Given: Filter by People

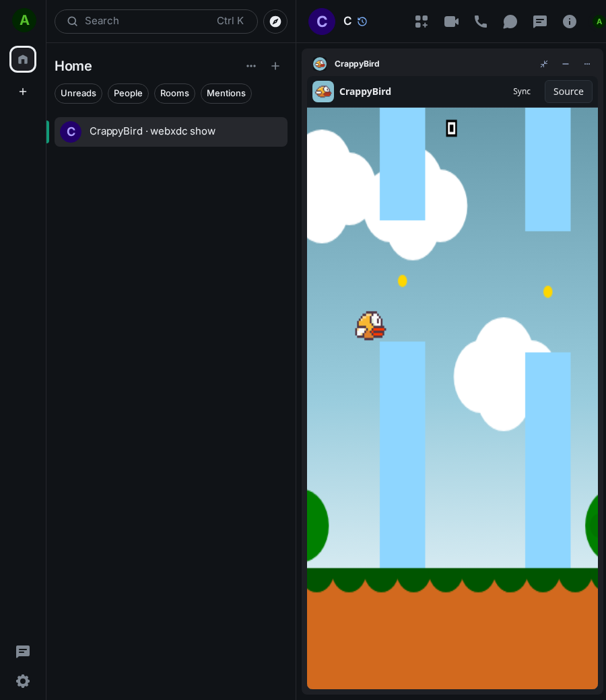Looking at the screenshot, I should click(x=128, y=94).
